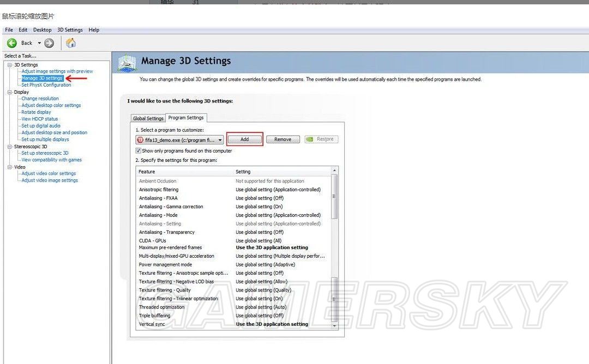Select the Multi-display/mixed-GPU acceleration row
This screenshot has width=589, height=364.
point(233,256)
